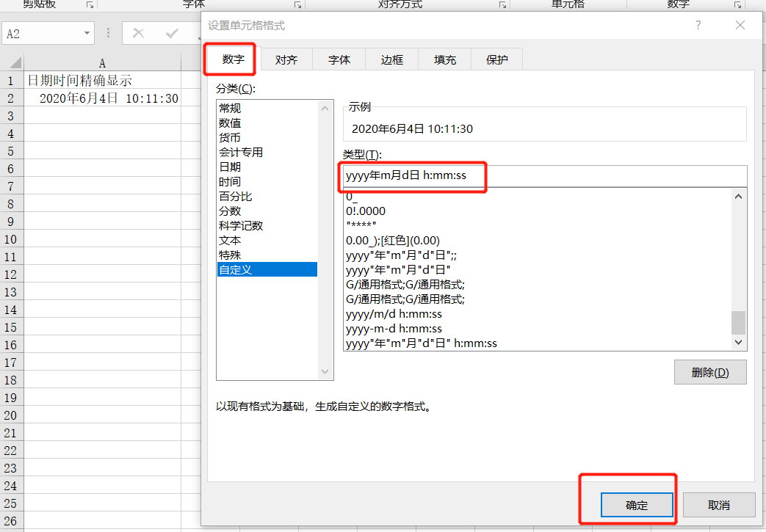The width and height of the screenshot is (766, 532).
Task: Select 分数 category
Action: click(x=267, y=211)
